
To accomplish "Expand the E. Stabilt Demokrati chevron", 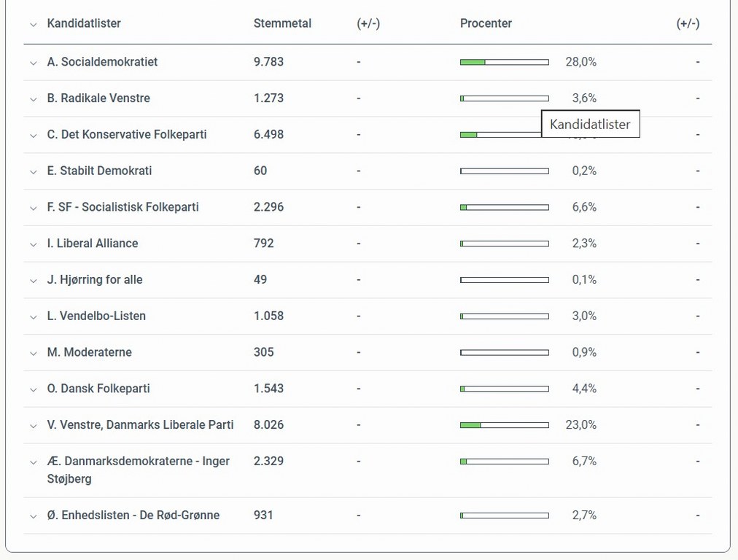I will (x=33, y=172).
